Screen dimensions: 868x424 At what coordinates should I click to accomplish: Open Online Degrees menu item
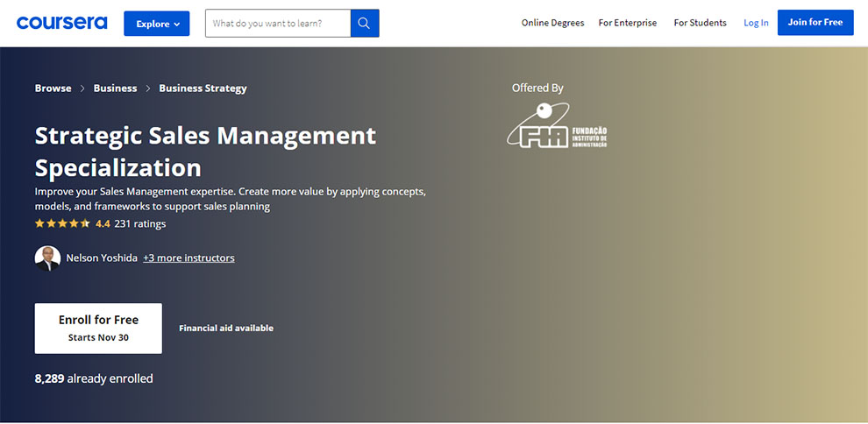click(552, 23)
